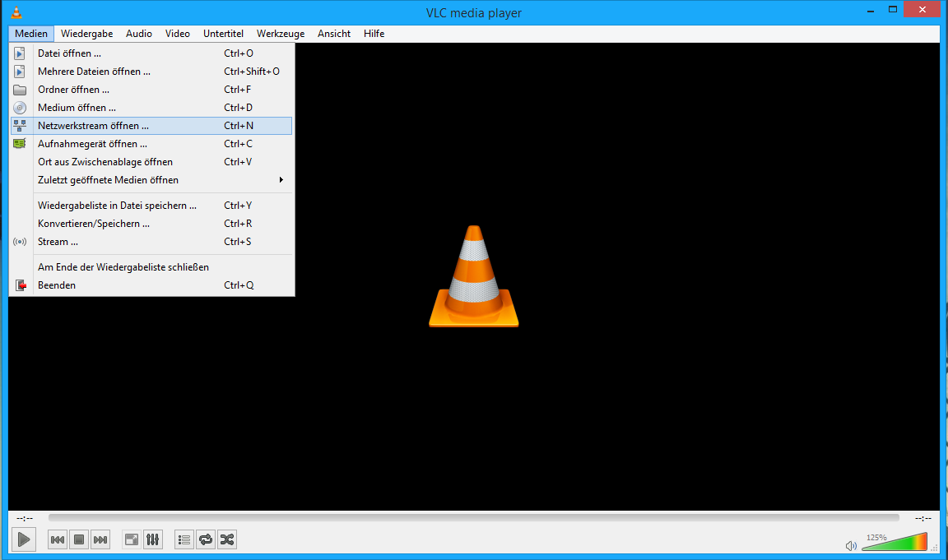The height and width of the screenshot is (560, 948).
Task: Choose Ort aus Zwischenablage öffnen
Action: click(x=151, y=162)
